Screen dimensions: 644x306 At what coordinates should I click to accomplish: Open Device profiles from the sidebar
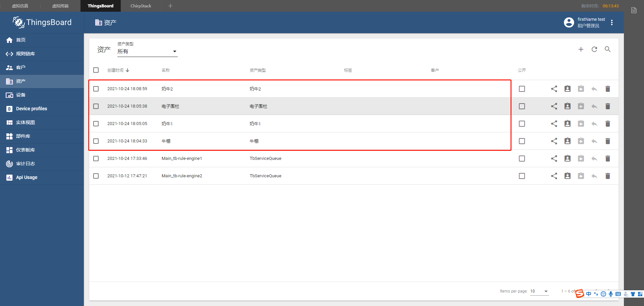tap(32, 109)
